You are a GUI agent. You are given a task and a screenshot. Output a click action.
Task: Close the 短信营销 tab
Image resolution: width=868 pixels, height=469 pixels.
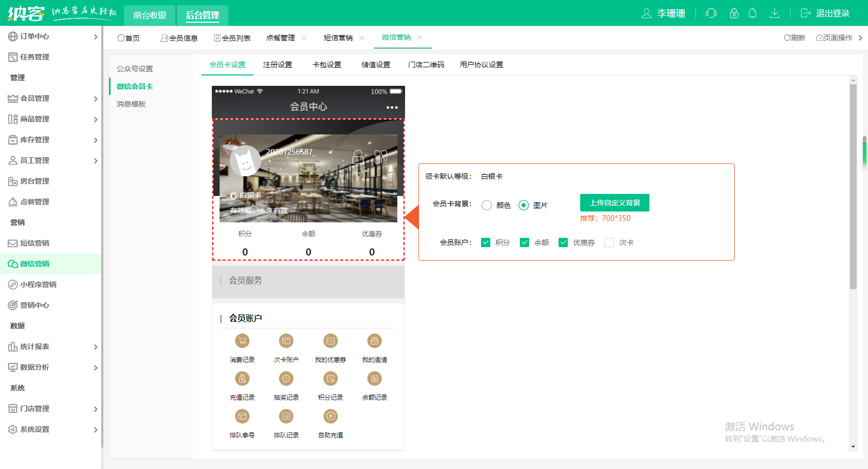coord(362,38)
